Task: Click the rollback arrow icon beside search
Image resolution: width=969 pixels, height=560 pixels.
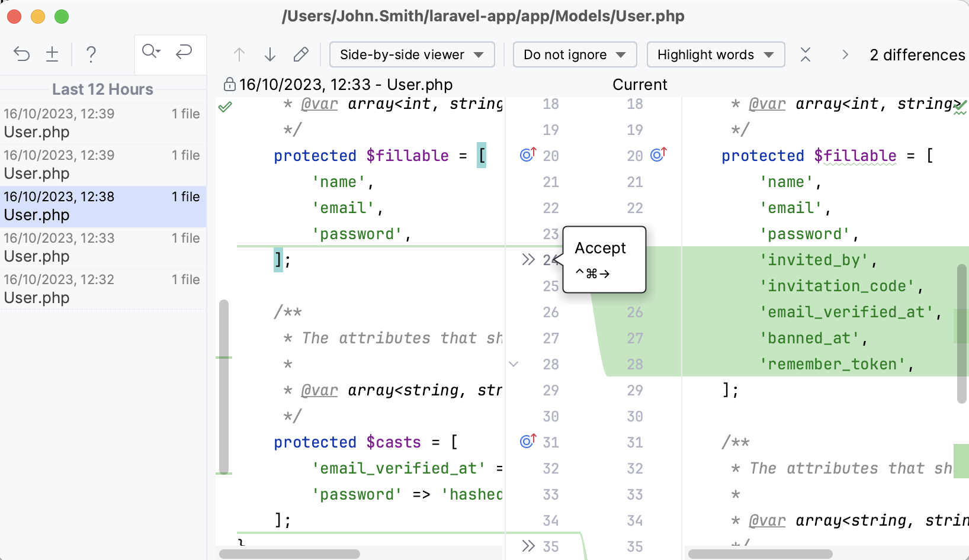Action: click(x=184, y=52)
